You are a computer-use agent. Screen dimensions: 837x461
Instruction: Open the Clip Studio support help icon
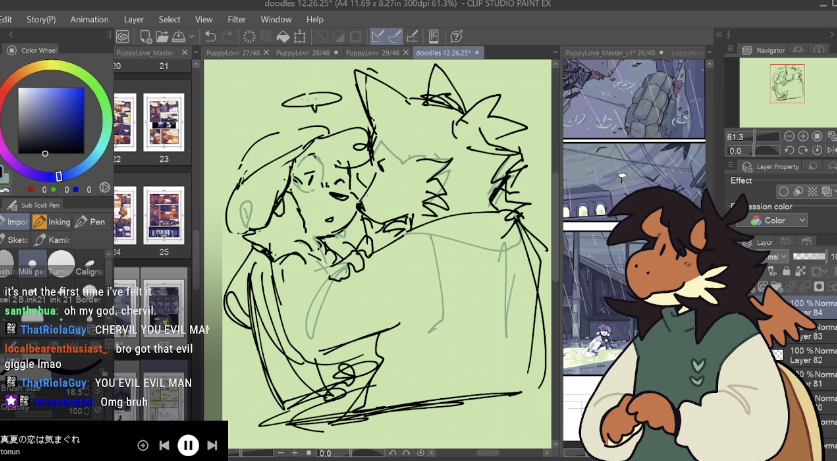[456, 36]
